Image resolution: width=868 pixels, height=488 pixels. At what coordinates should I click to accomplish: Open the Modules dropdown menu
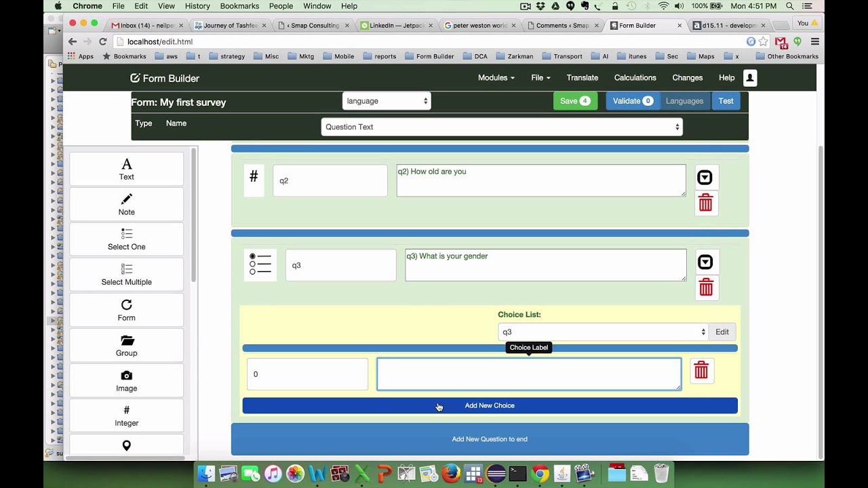pos(496,78)
